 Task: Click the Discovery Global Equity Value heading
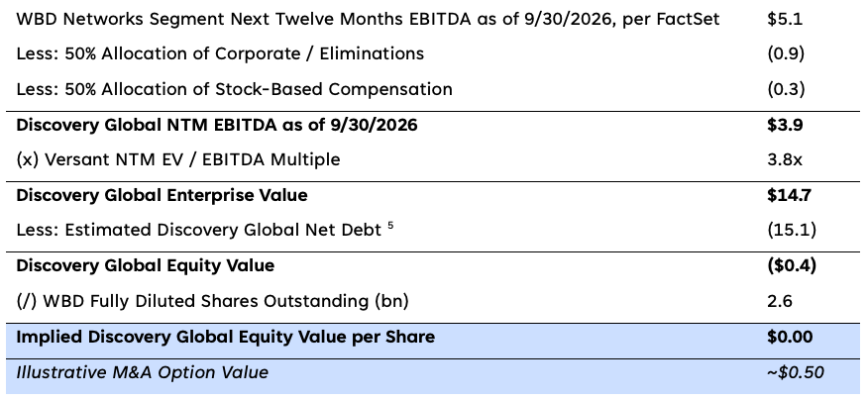pos(145,266)
